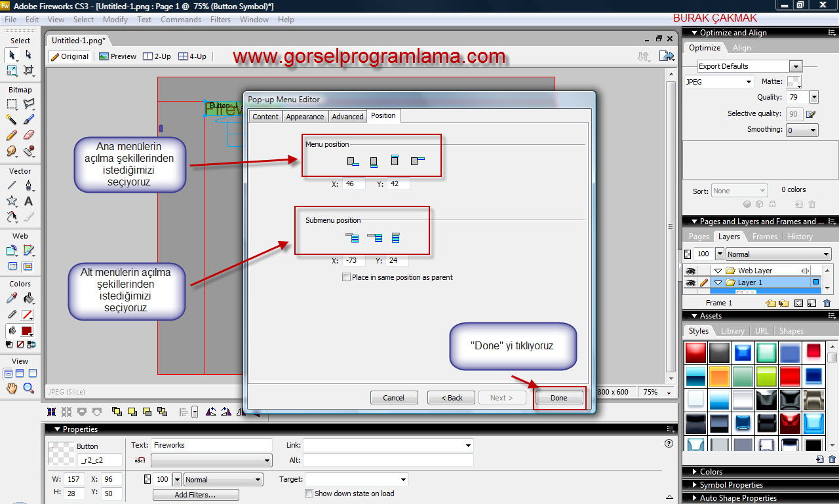This screenshot has width=839, height=504.
Task: Click the dark red fill color swatch
Action: point(28,331)
